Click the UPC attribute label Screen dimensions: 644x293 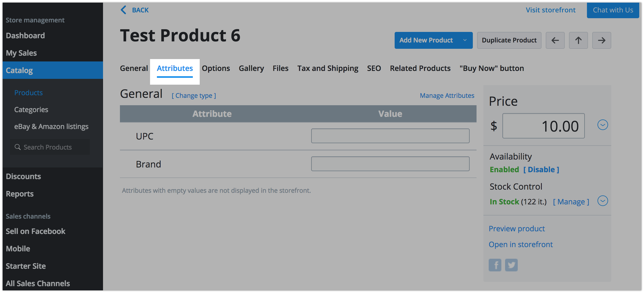pyautogui.click(x=144, y=136)
